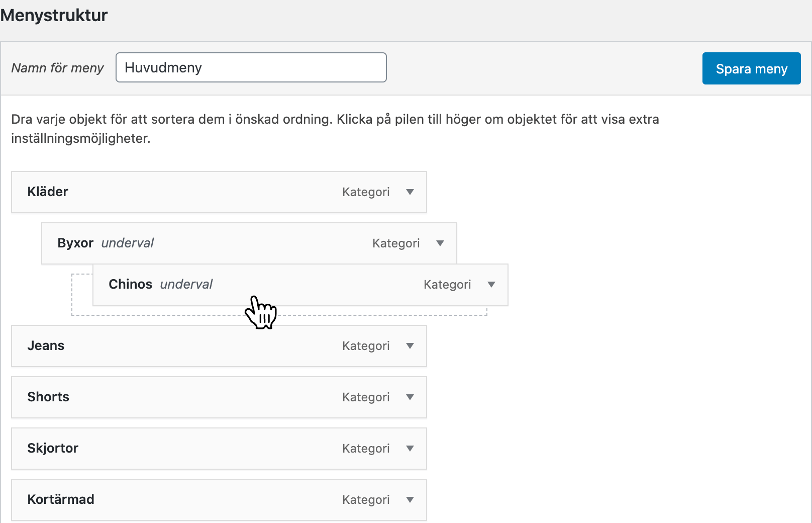
Task: Expand the Skjortor menu item arrow
Action: pos(410,449)
